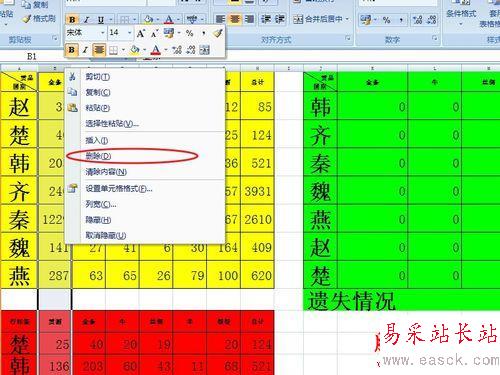The image size is (500, 375).
Task: Choose Cut (剪切) from the context menu
Action: point(145,77)
